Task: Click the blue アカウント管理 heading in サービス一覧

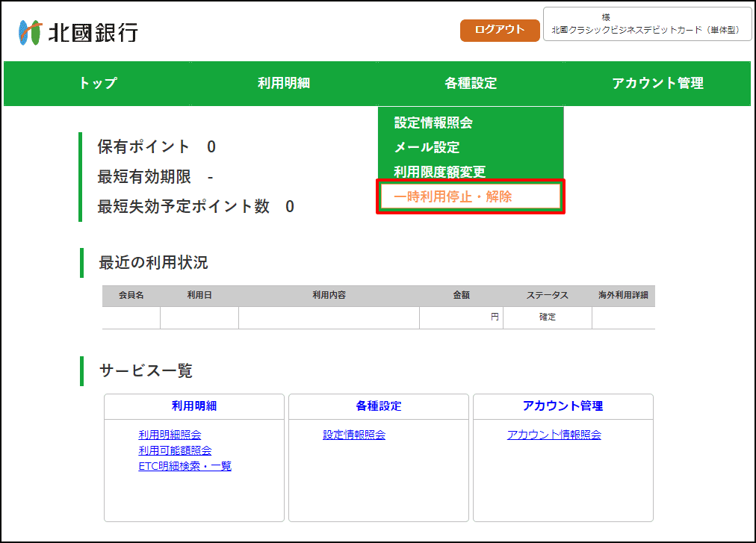Action: pyautogui.click(x=563, y=406)
